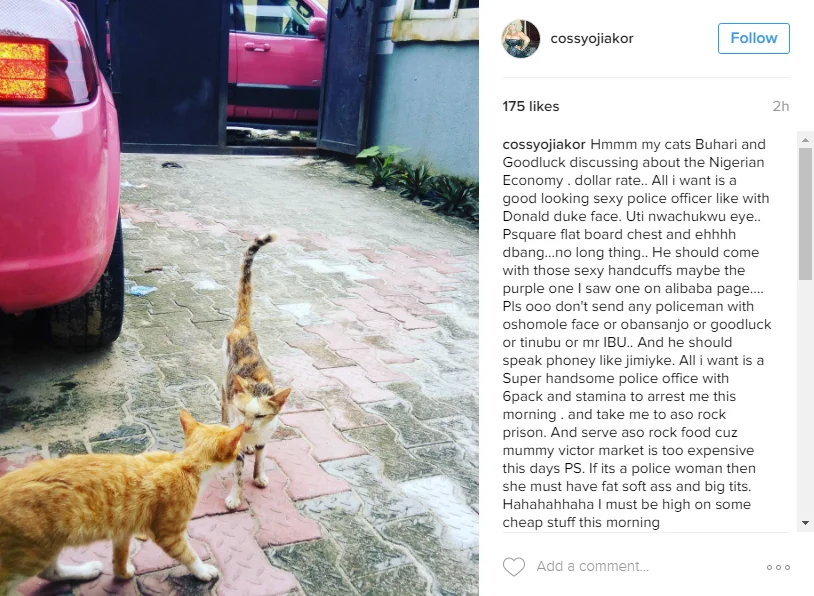Screen dimensions: 814x596
Task: Click the 2h post timestamp
Action: 780,106
